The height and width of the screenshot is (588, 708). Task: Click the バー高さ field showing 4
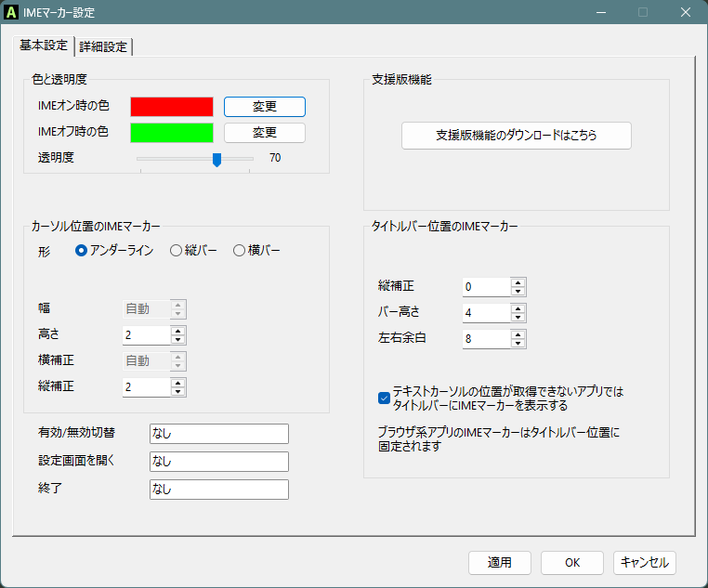pyautogui.click(x=486, y=313)
